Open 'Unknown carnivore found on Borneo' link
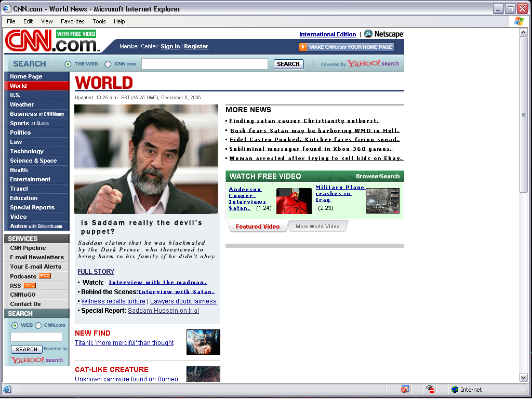Viewport: 532px width, 399px height. tap(126, 379)
